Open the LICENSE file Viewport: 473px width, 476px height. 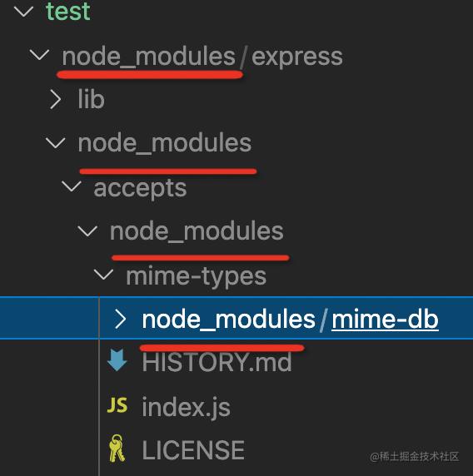(x=193, y=450)
